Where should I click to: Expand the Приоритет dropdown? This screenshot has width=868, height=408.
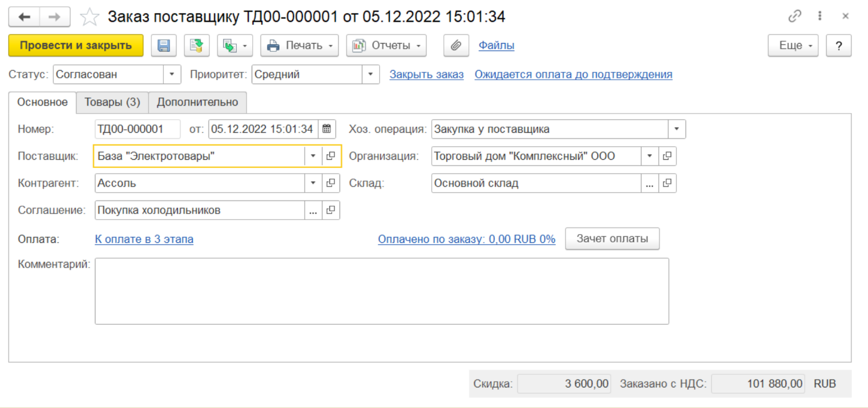click(370, 75)
